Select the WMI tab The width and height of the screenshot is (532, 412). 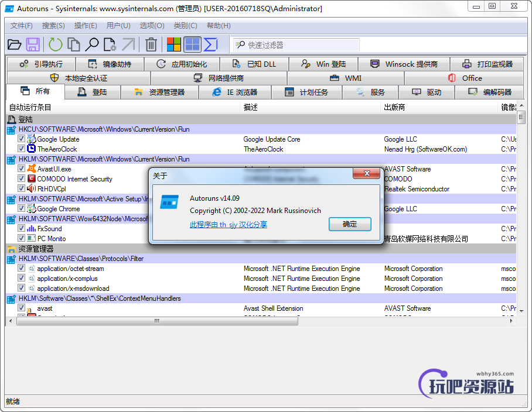(346, 78)
